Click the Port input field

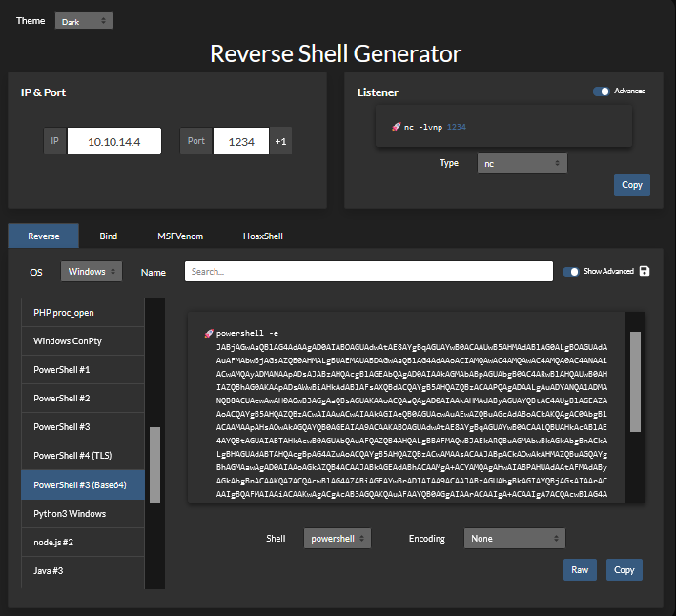click(x=241, y=141)
